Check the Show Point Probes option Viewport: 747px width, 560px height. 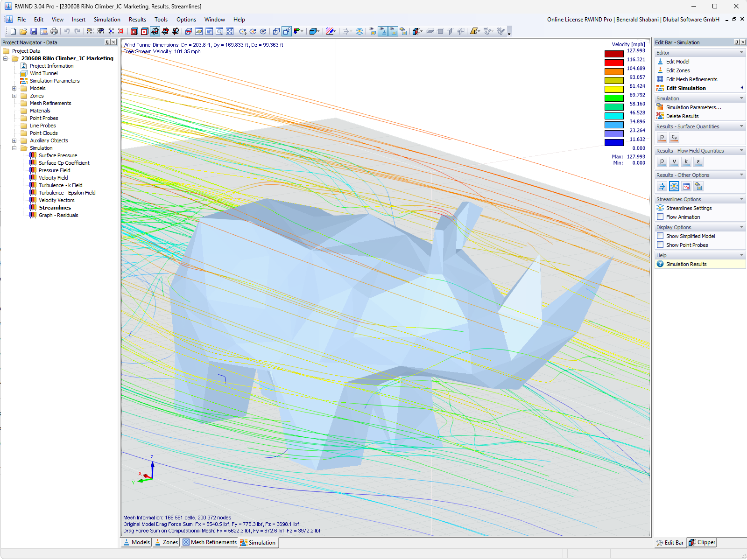click(x=660, y=245)
